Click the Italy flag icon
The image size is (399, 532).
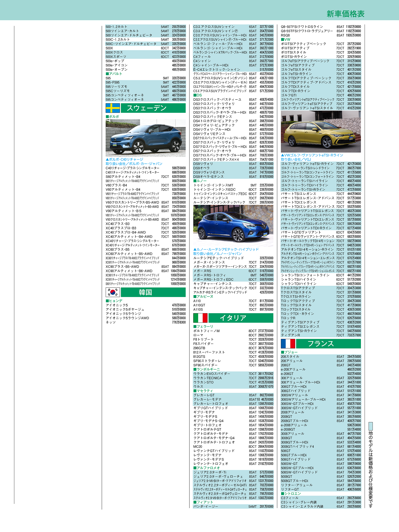pyautogui.click(x=200, y=318)
